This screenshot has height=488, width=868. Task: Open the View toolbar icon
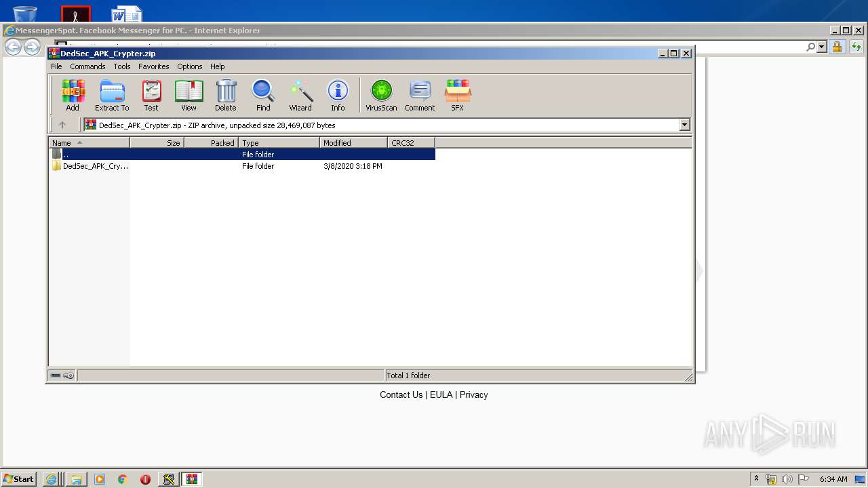pyautogui.click(x=189, y=95)
